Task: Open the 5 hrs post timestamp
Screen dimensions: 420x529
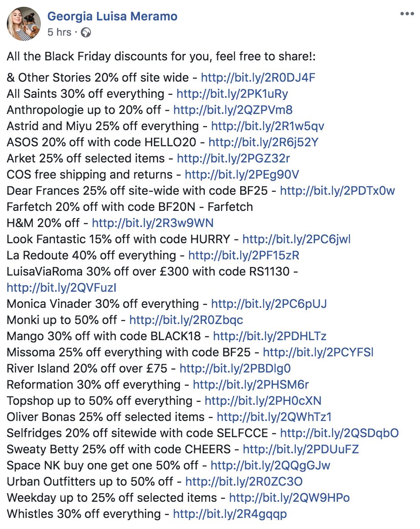Action: click(x=59, y=32)
